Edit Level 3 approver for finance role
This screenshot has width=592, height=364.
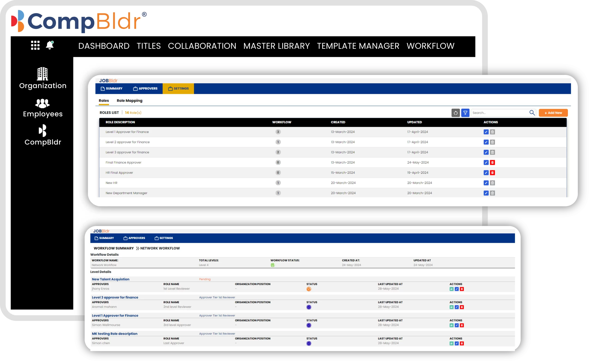pyautogui.click(x=486, y=152)
